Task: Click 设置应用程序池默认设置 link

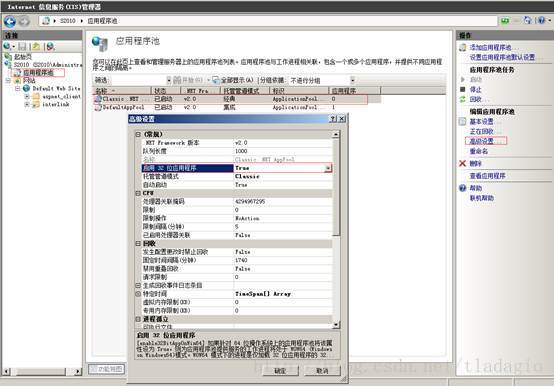Action: [x=502, y=57]
